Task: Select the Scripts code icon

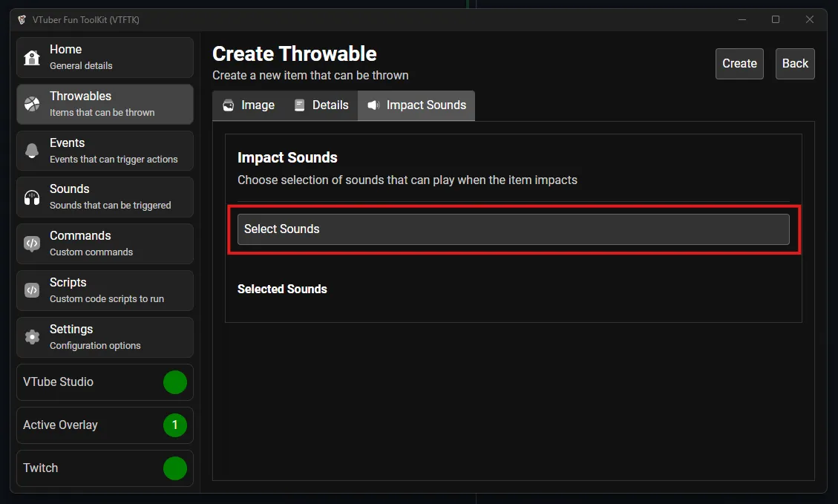Action: (33, 290)
